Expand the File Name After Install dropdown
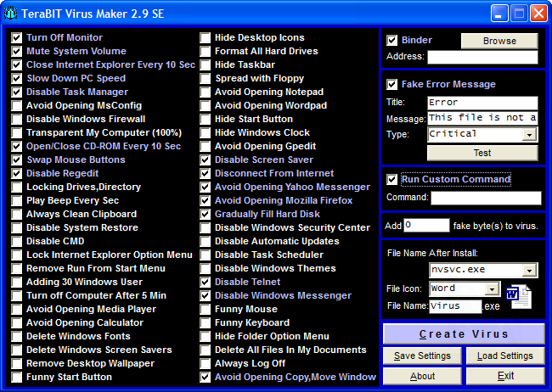 tap(529, 271)
